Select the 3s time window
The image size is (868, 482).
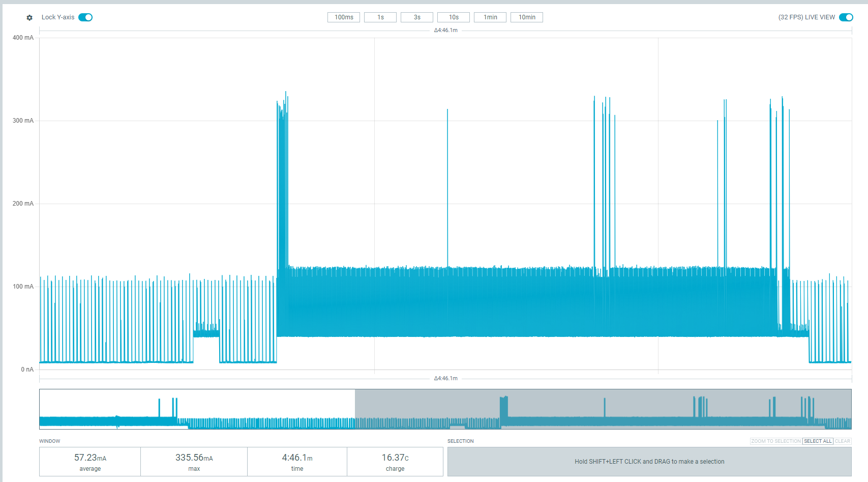point(417,17)
